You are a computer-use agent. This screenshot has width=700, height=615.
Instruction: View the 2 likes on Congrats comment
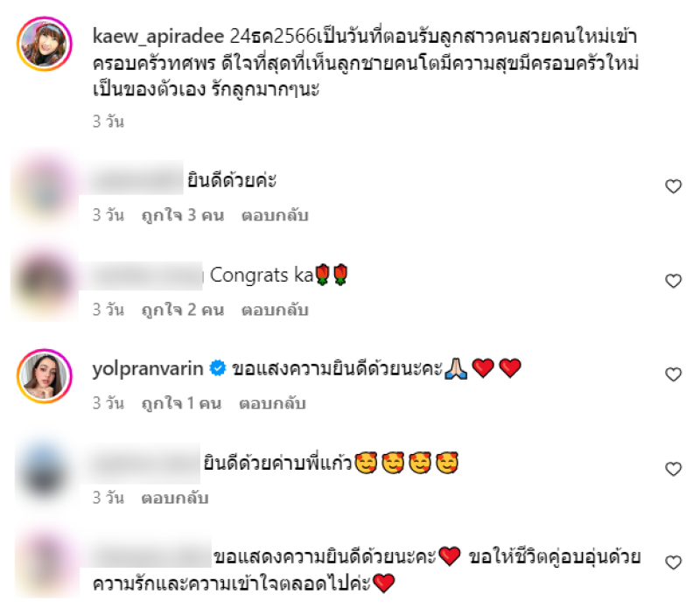pyautogui.click(x=183, y=310)
